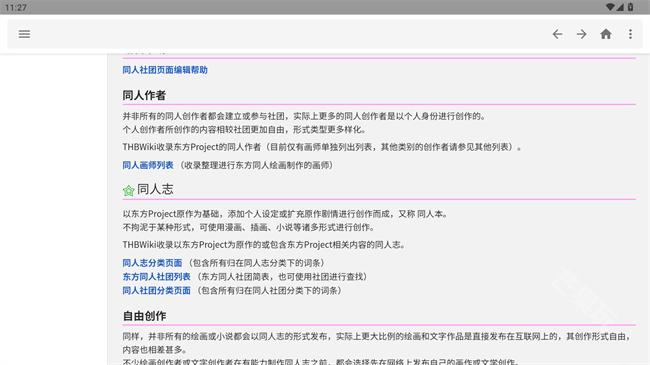Image resolution: width=650 pixels, height=365 pixels.
Task: Go forward with the right arrow
Action: pos(582,34)
